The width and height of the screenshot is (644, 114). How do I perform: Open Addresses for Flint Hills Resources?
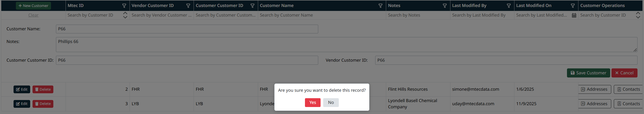click(x=594, y=89)
